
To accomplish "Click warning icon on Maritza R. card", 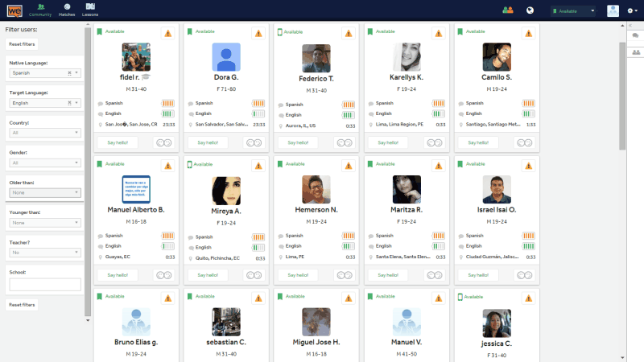I will coord(439,166).
